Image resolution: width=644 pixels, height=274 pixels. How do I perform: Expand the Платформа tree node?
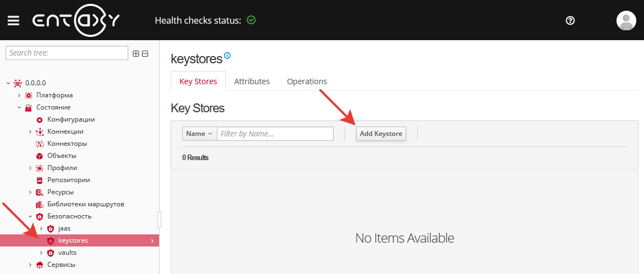(19, 95)
